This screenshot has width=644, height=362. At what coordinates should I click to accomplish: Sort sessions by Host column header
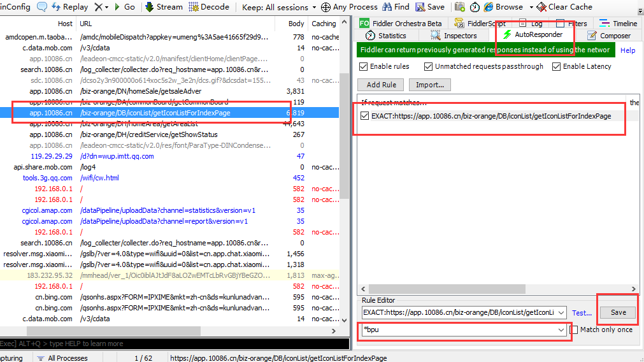[x=65, y=24]
